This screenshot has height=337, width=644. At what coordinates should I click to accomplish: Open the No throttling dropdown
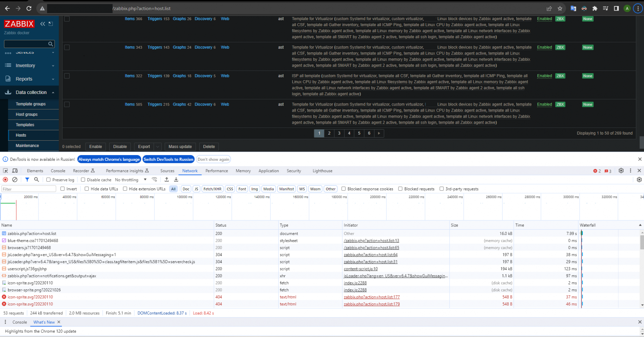[130, 180]
